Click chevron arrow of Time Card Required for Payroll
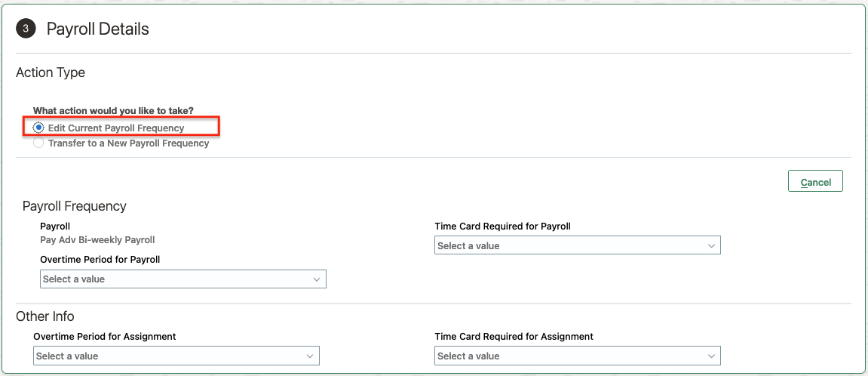This screenshot has height=376, width=868. [x=711, y=245]
